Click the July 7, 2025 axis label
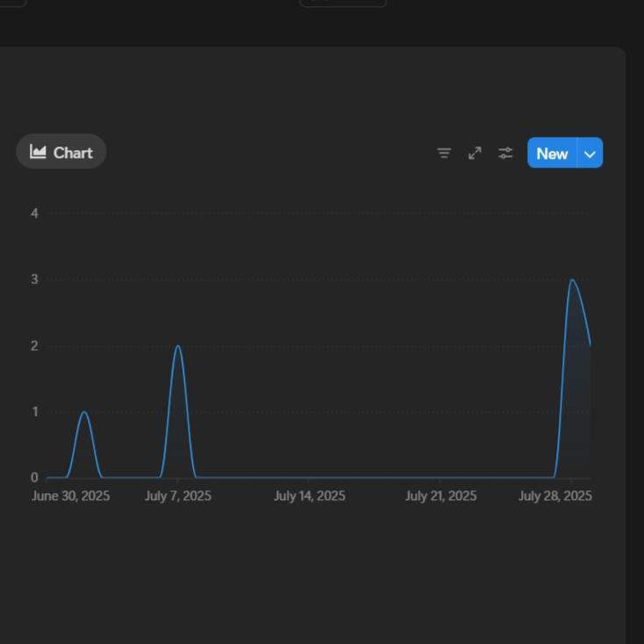The width and height of the screenshot is (644, 644). point(178,497)
